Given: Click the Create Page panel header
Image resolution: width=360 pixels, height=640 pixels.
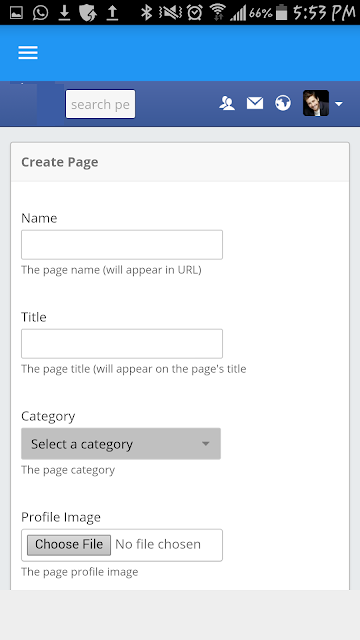Looking at the screenshot, I should 180,162.
